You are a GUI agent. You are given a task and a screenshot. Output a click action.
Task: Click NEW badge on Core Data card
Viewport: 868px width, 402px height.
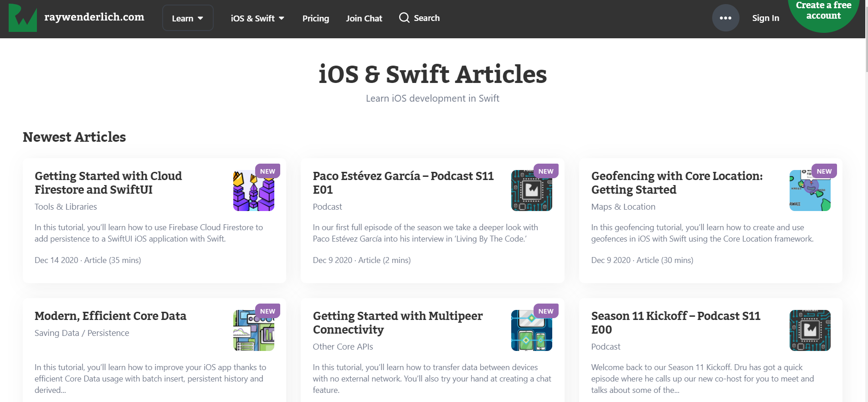point(267,311)
